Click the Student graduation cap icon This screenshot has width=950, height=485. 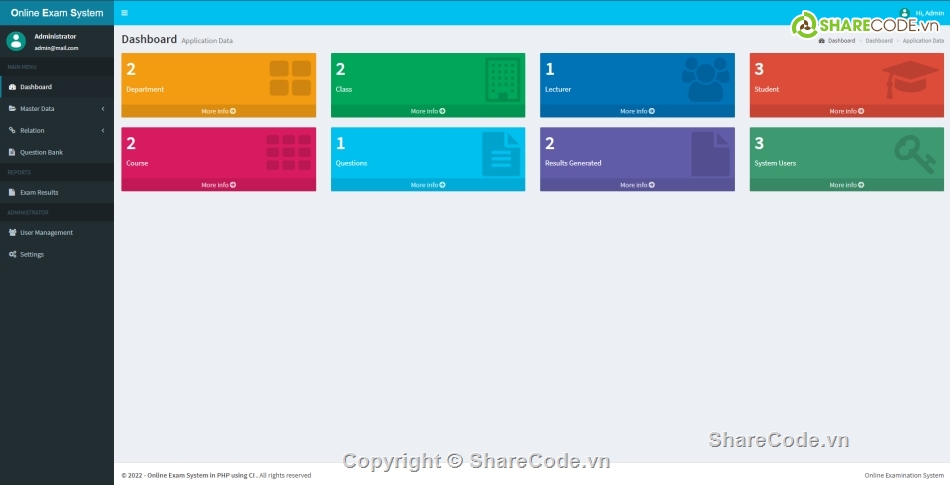click(911, 79)
